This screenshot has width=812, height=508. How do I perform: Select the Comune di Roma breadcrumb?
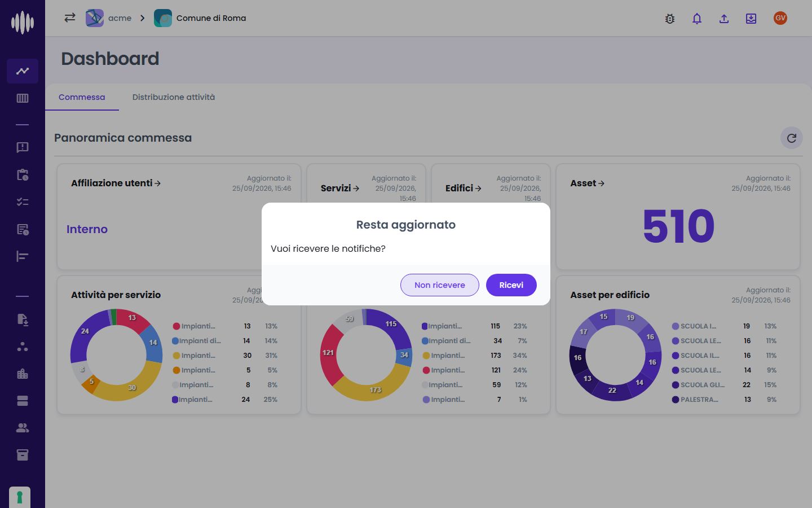click(200, 18)
